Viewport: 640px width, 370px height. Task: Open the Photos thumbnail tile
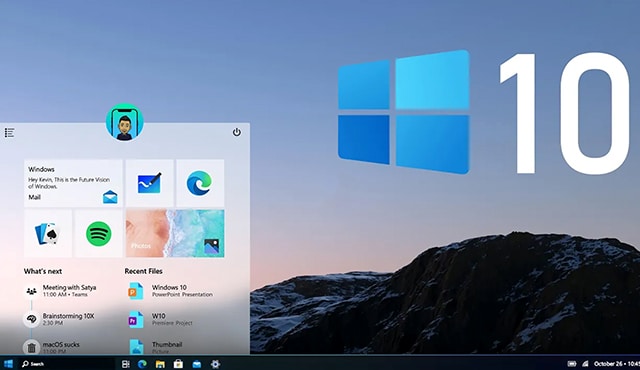click(175, 233)
